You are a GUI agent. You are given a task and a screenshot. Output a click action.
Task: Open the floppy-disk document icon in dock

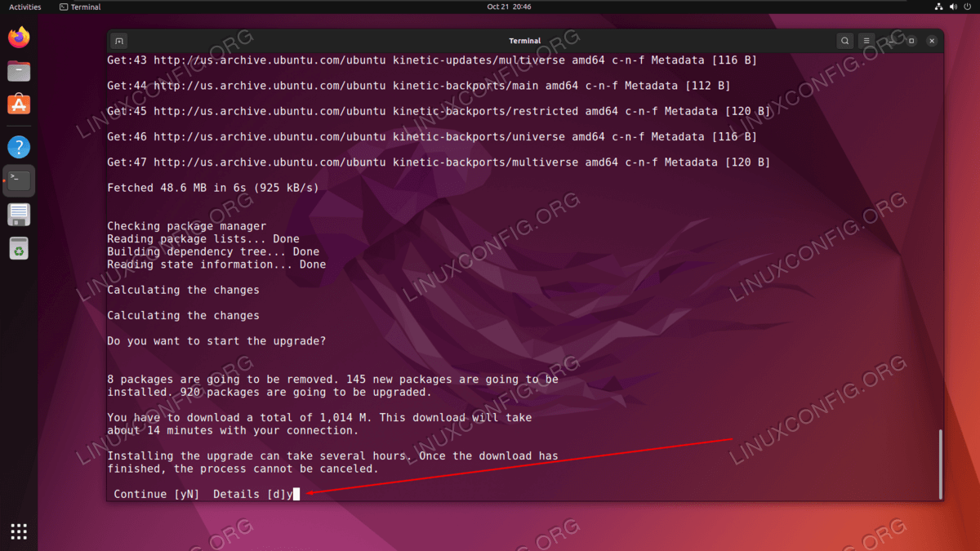point(19,215)
